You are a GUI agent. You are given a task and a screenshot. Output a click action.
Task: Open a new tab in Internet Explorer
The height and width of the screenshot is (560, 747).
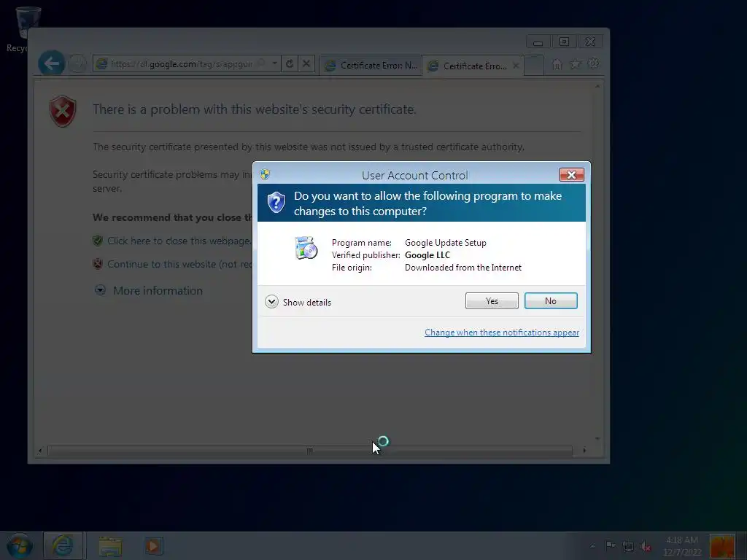click(533, 66)
